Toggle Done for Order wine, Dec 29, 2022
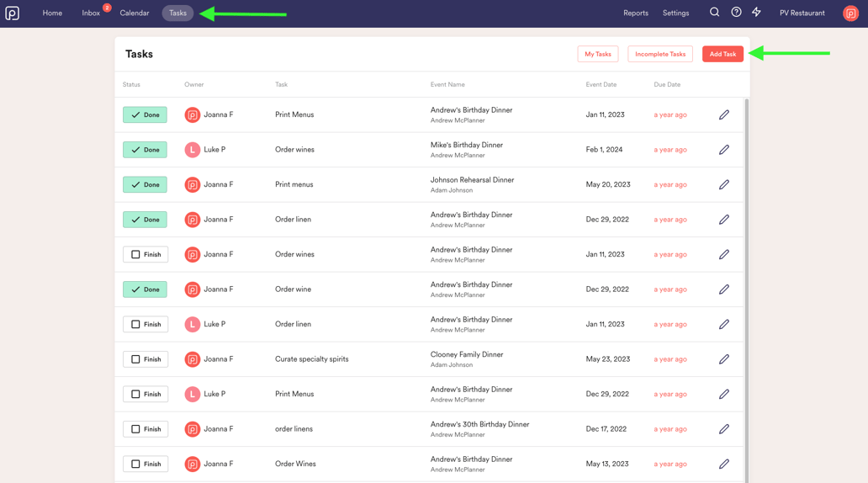The height and width of the screenshot is (483, 868). (145, 289)
